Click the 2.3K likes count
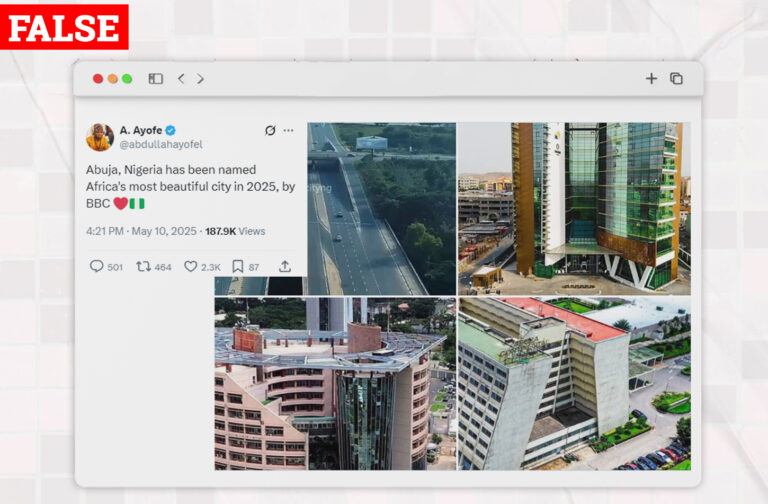This screenshot has width=768, height=504. tap(211, 267)
